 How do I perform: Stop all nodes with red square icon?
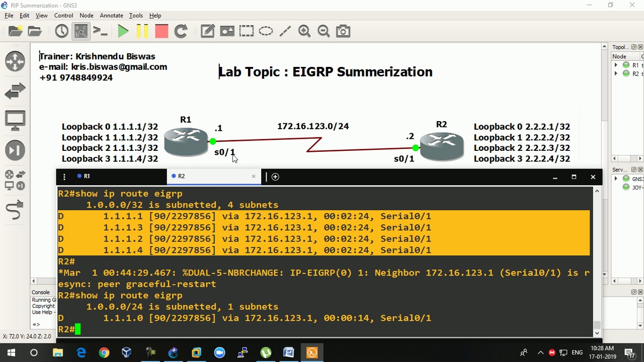tap(162, 31)
